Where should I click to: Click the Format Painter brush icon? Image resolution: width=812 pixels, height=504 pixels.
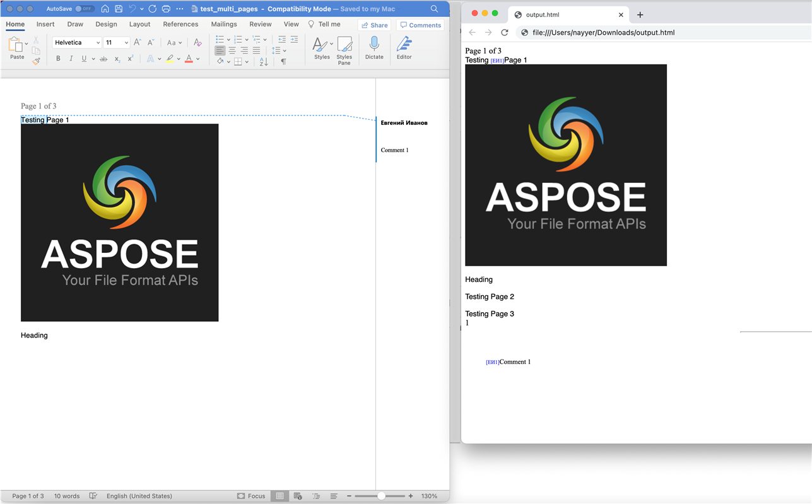pos(36,61)
